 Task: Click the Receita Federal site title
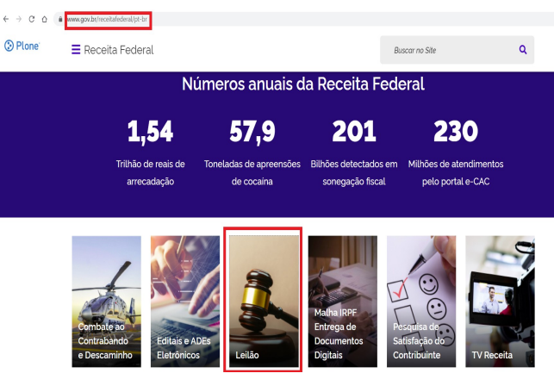point(119,50)
